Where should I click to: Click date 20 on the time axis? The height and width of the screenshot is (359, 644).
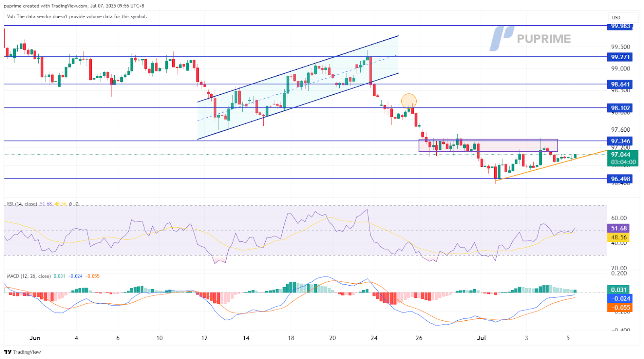point(332,338)
